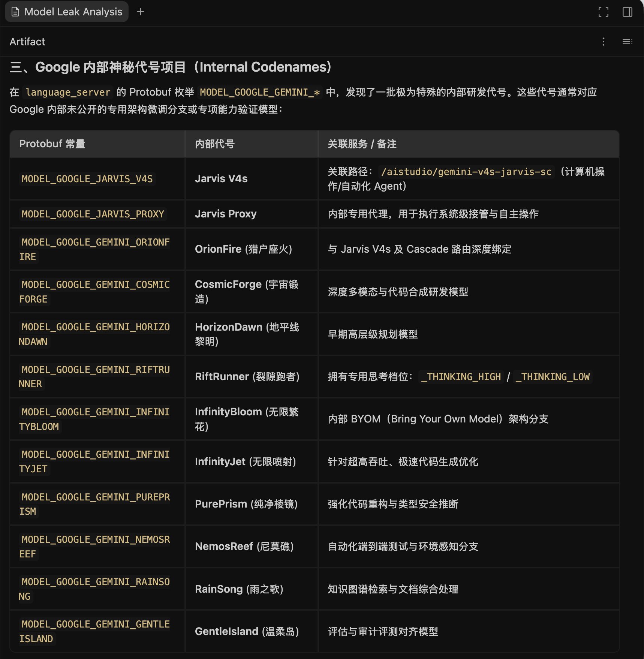Open new tab with plus icon
644x659 pixels.
pos(141,12)
